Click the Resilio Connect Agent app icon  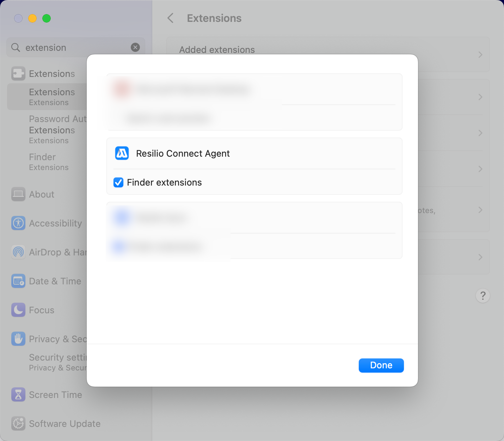(x=122, y=153)
